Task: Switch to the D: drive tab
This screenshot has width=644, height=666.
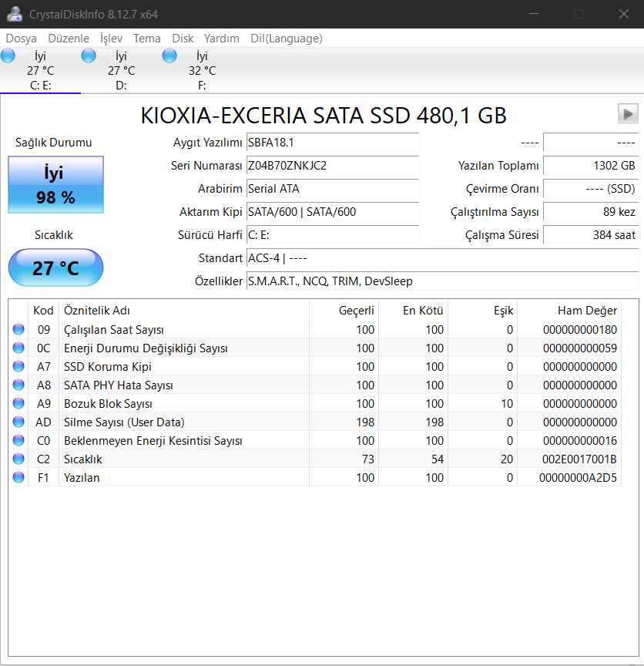Action: (x=121, y=70)
